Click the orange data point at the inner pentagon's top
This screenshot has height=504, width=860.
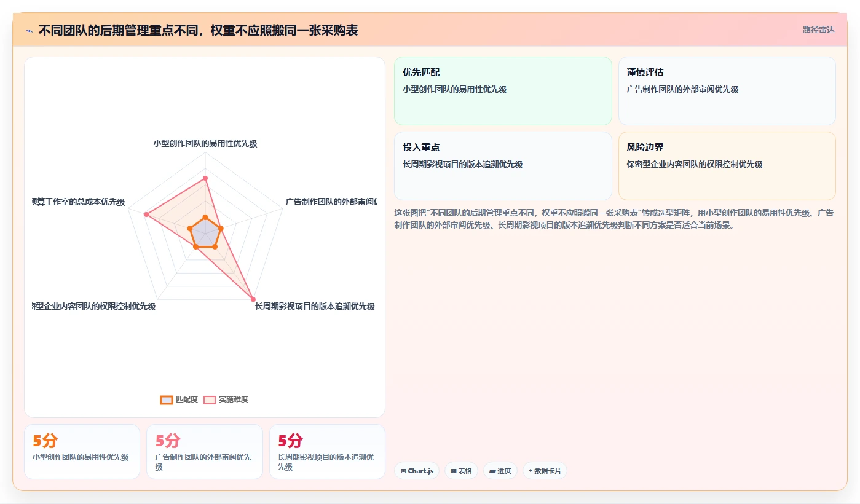(205, 217)
